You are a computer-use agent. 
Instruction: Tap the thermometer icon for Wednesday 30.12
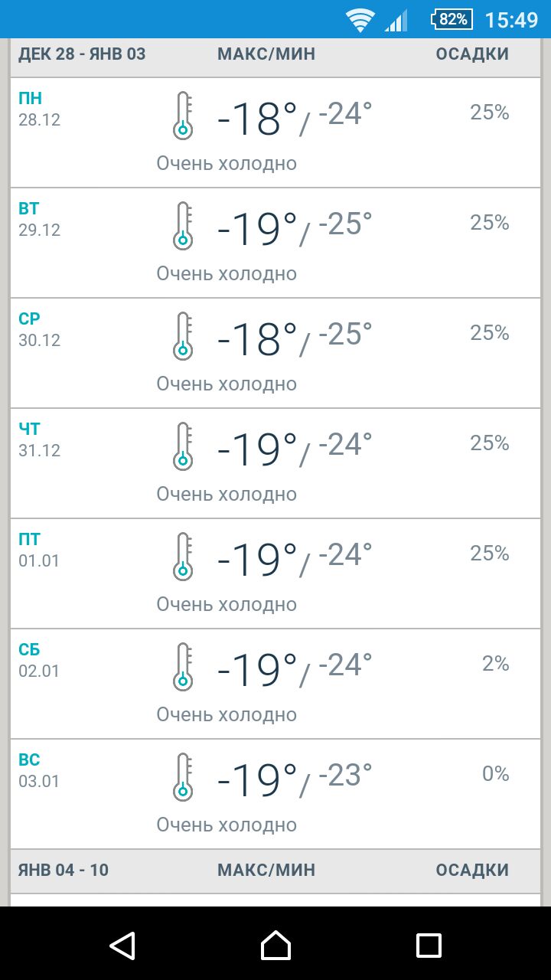tap(182, 336)
